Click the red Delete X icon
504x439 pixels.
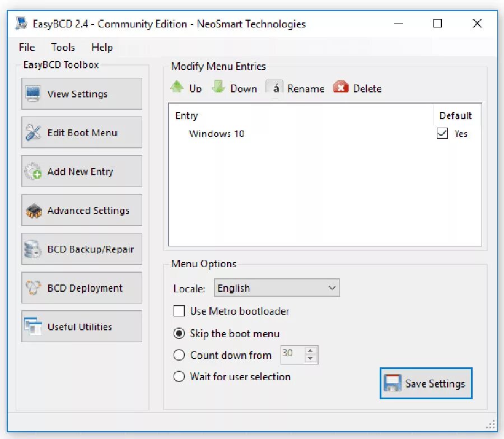[x=340, y=87]
